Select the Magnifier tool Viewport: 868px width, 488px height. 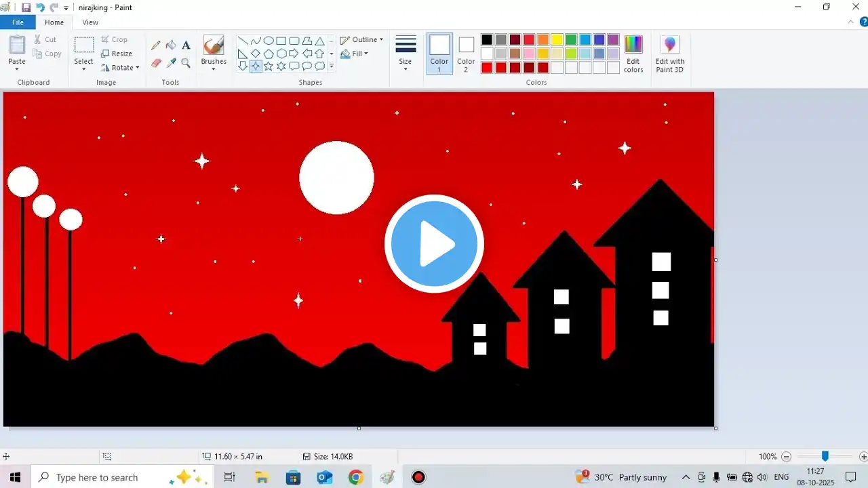(x=186, y=63)
